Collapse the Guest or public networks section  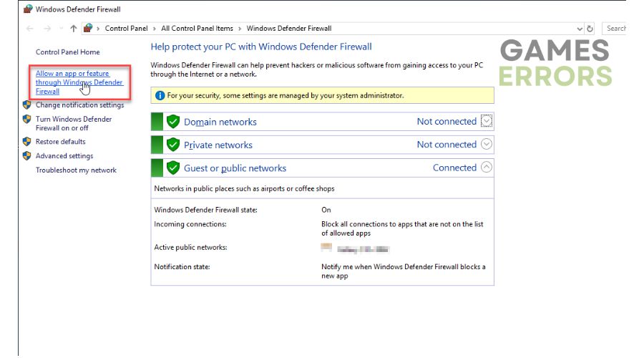coord(487,168)
